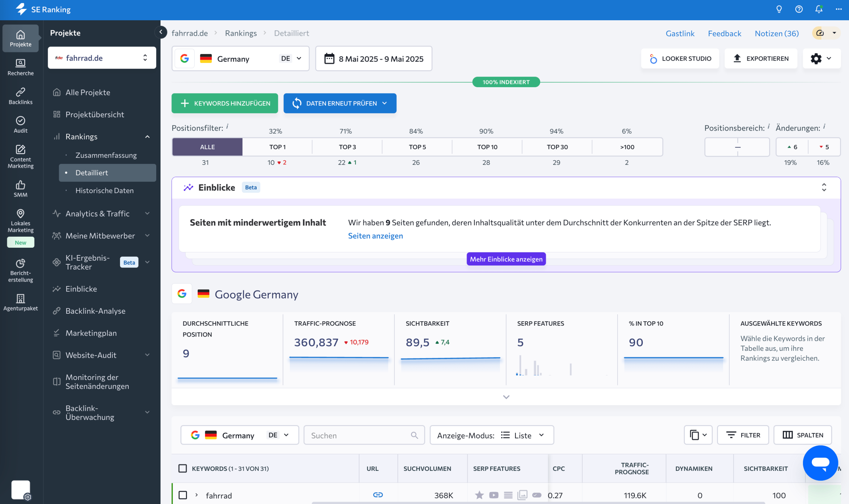Click the account avatar with gear

pyautogui.click(x=21, y=489)
